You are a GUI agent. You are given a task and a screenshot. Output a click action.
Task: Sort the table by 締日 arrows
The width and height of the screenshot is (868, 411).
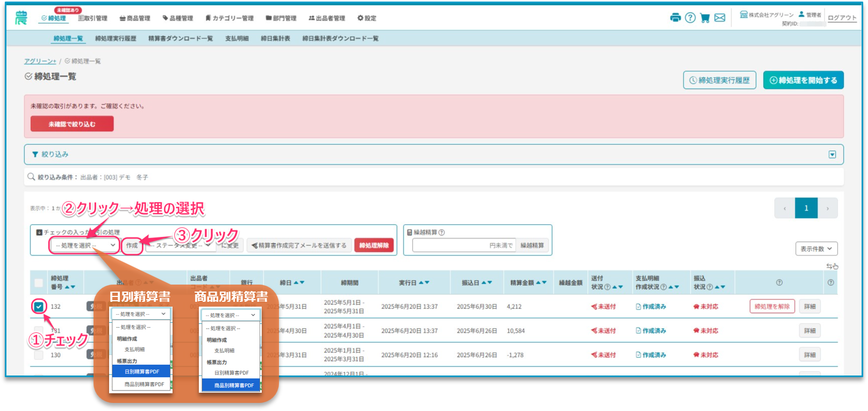coord(299,282)
